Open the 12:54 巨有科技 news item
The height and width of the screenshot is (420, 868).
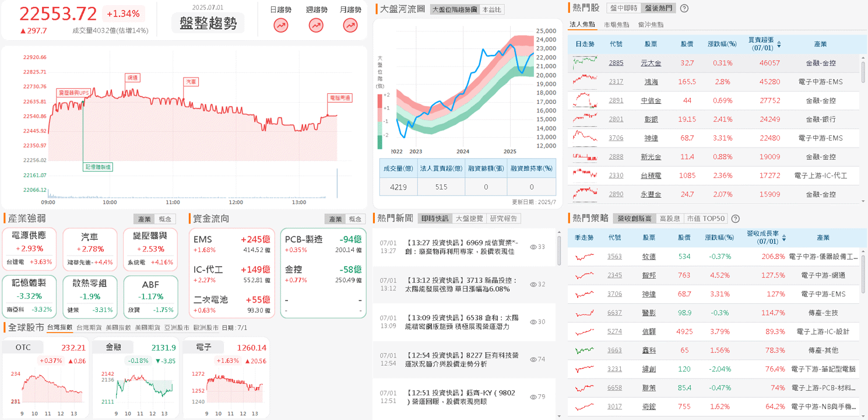click(464, 359)
